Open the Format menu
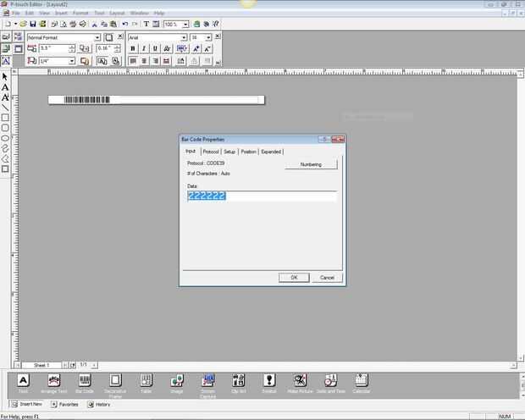Viewport: 525px width, 420px height. pyautogui.click(x=80, y=13)
